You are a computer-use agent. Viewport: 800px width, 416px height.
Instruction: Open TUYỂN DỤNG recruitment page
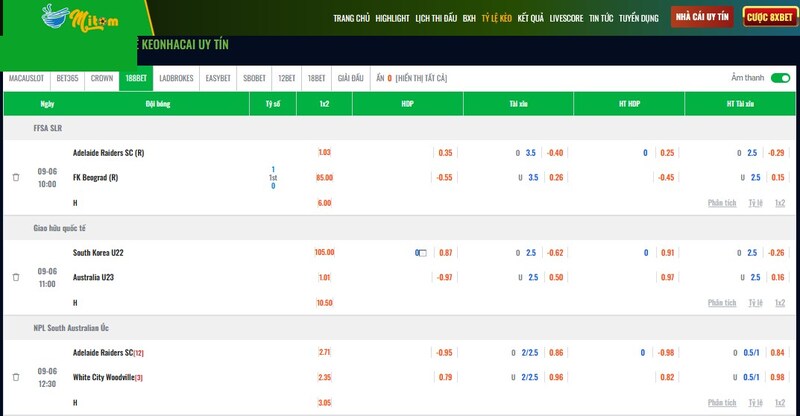(639, 18)
